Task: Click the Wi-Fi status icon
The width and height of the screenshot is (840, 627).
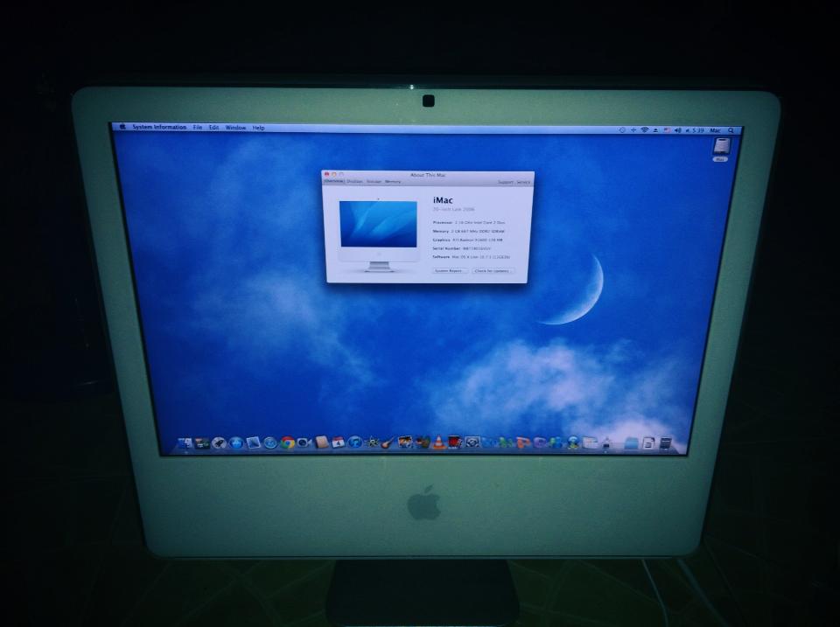Action: pos(645,129)
